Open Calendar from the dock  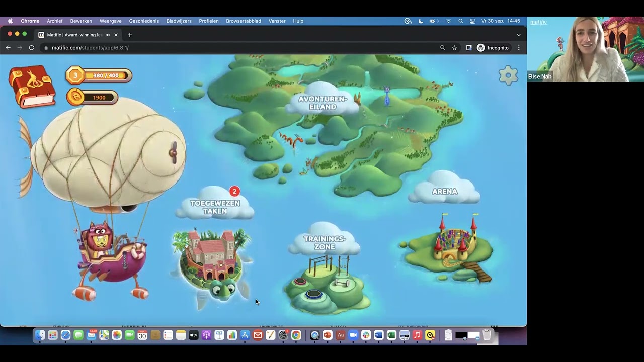pyautogui.click(x=142, y=335)
